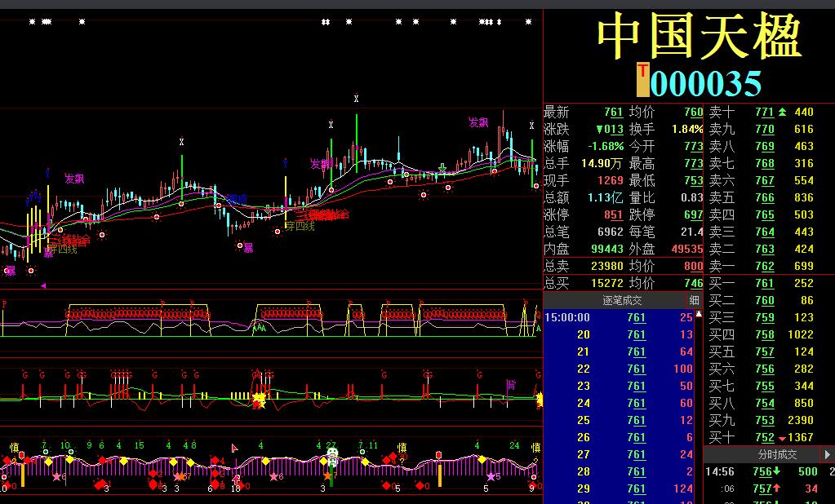Click the 卖五 price 766
Image resolution: width=835 pixels, height=504 pixels.
coord(765,197)
